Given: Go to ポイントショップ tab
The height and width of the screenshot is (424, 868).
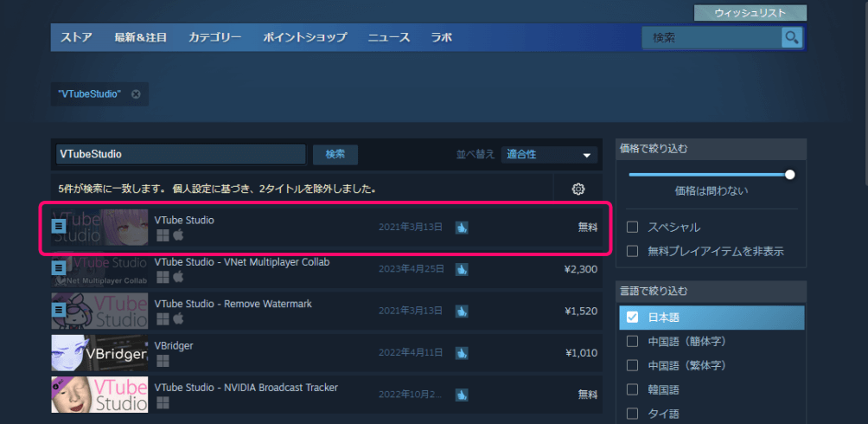Looking at the screenshot, I should 305,38.
